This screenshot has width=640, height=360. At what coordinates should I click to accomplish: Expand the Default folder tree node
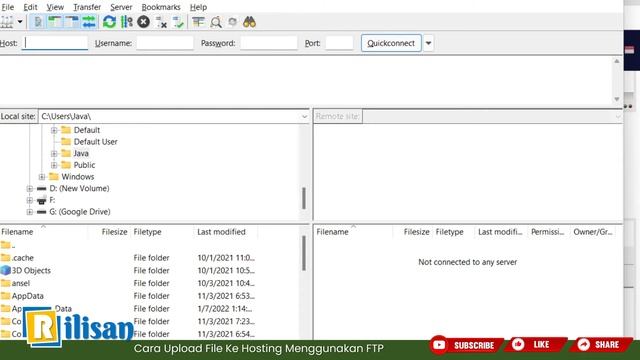click(54, 130)
